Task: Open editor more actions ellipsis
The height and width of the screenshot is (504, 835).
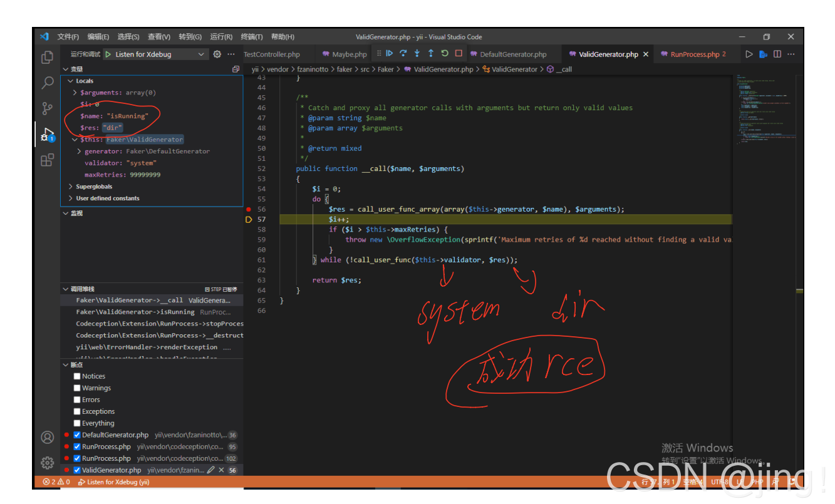Action: coord(791,54)
